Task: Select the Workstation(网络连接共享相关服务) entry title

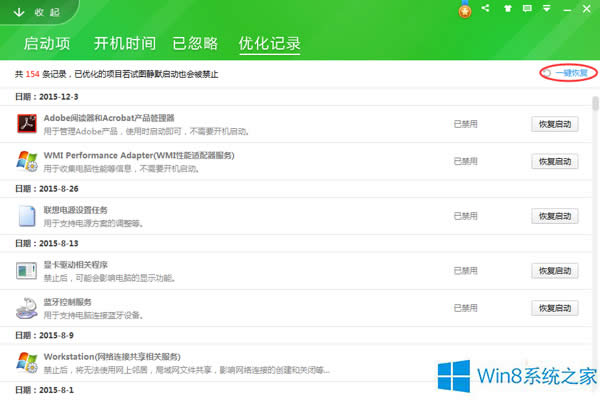Action: 112,357
